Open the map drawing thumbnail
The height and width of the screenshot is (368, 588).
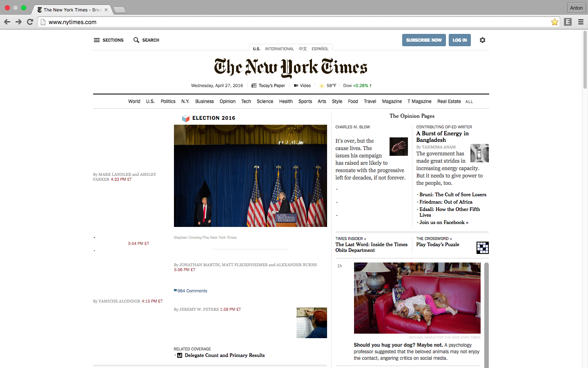312,323
